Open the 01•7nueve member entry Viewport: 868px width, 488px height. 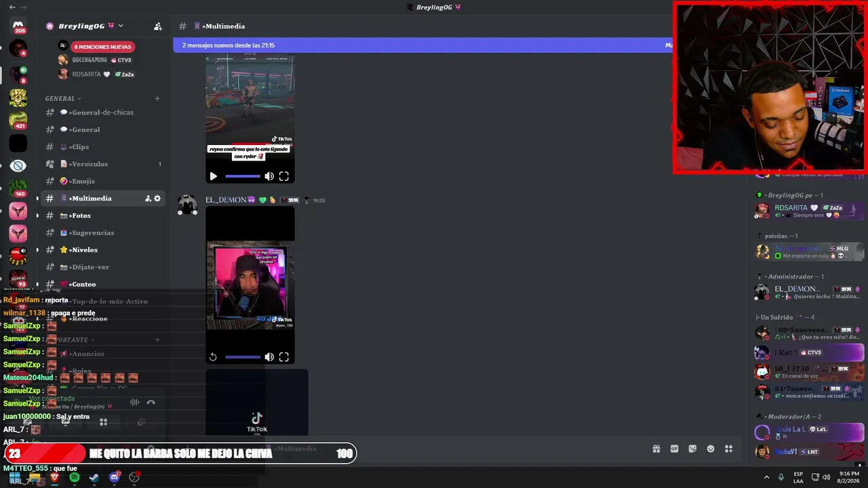809,392
